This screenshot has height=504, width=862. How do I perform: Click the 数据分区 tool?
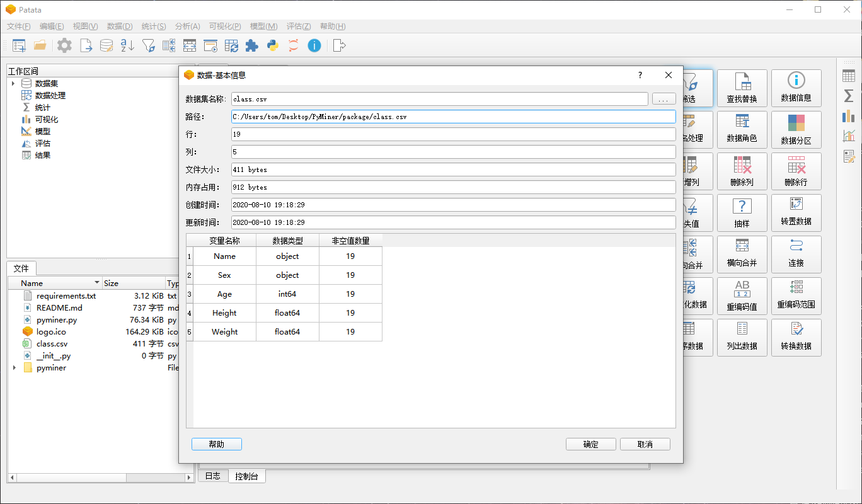click(796, 130)
